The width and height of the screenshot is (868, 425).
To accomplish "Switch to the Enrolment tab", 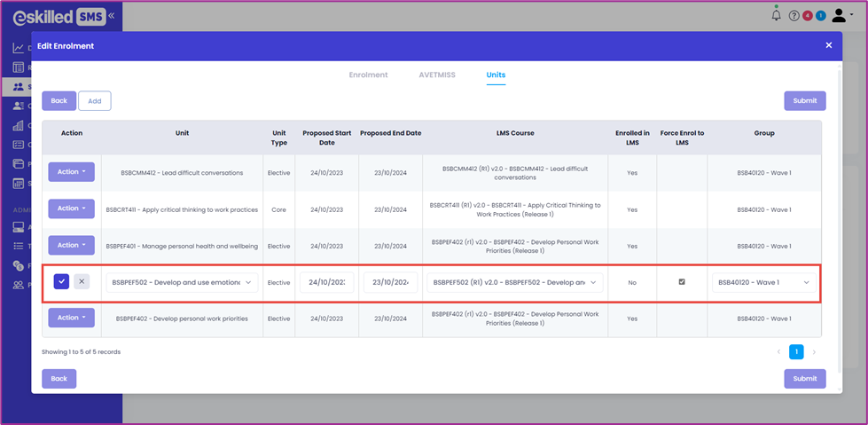I will click(368, 75).
